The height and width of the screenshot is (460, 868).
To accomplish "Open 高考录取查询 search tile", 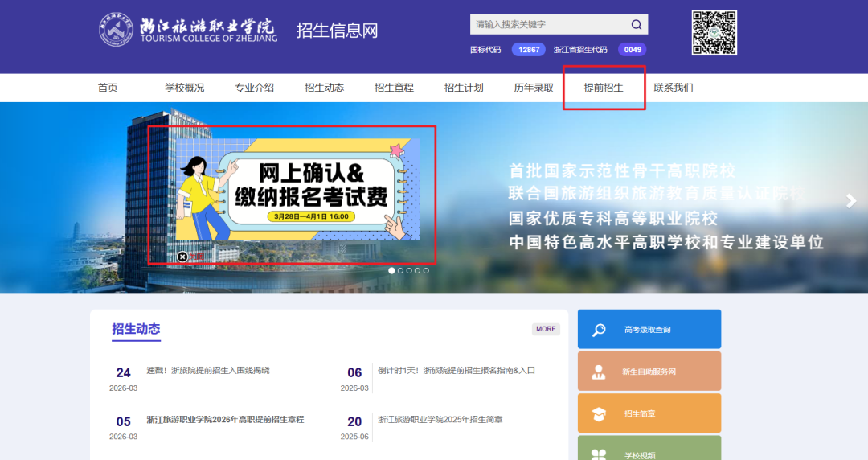I will pyautogui.click(x=649, y=330).
